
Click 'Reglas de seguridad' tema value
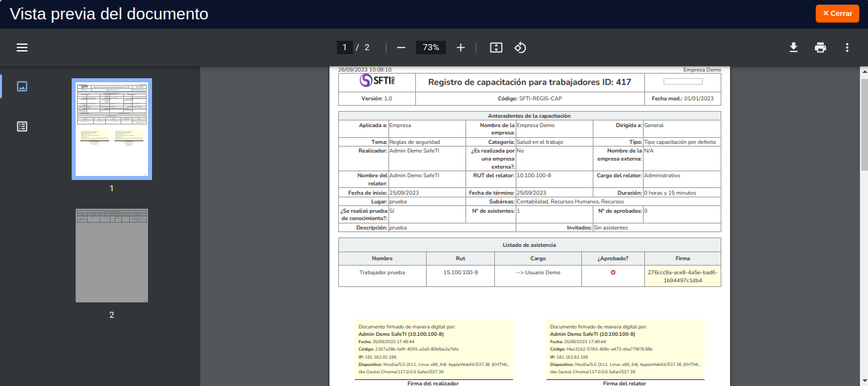(x=415, y=142)
